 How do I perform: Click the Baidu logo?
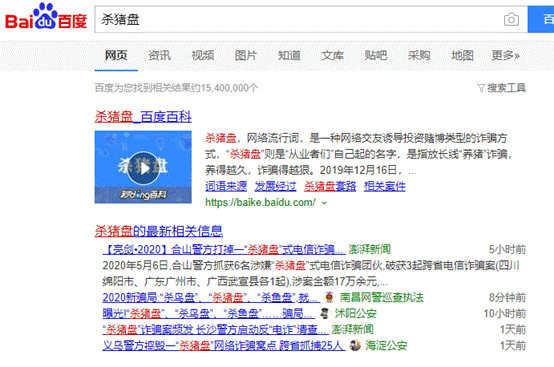tap(46, 17)
